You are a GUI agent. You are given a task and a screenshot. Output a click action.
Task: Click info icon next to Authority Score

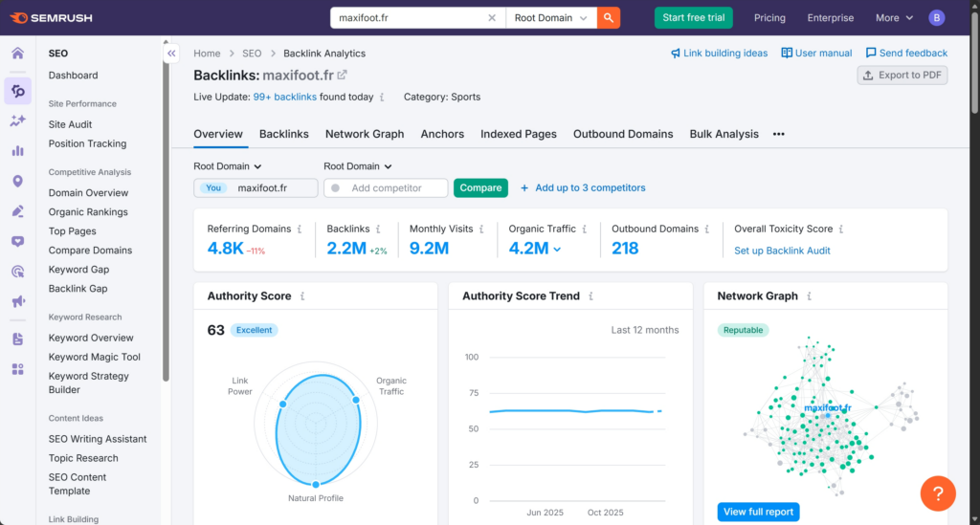(x=303, y=296)
